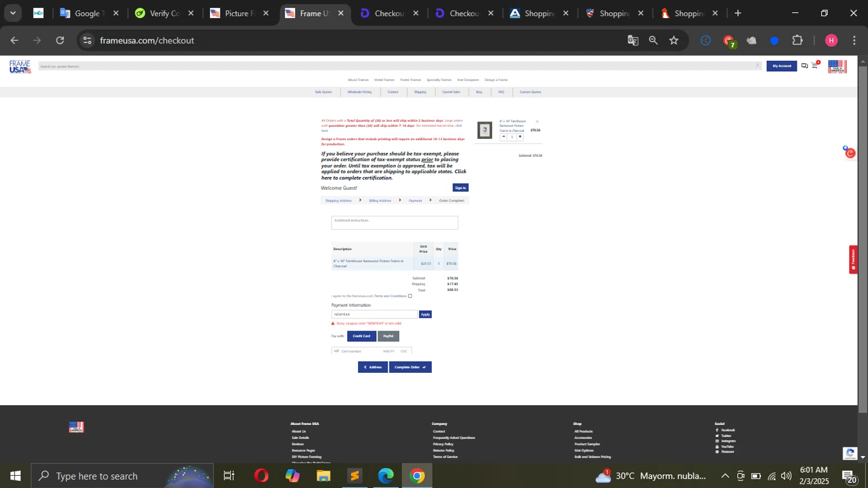Click the chat icon beside My Account
Image resolution: width=868 pixels, height=488 pixels.
point(804,66)
